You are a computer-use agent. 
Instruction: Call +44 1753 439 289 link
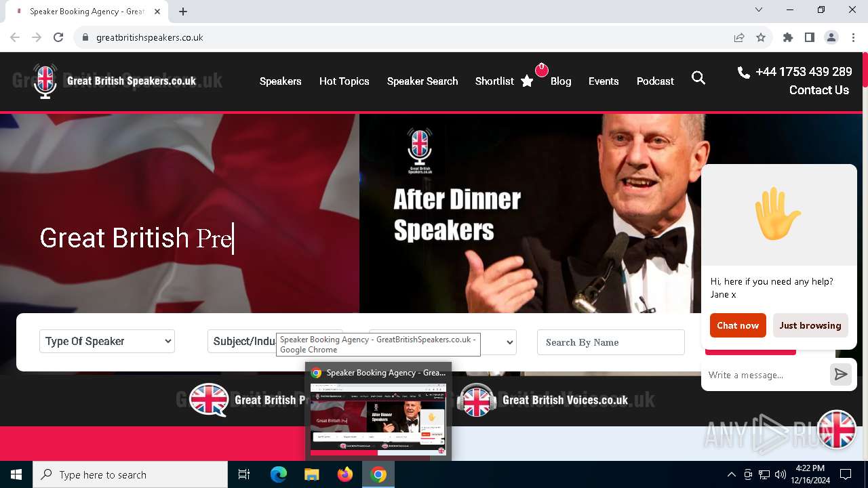point(804,72)
